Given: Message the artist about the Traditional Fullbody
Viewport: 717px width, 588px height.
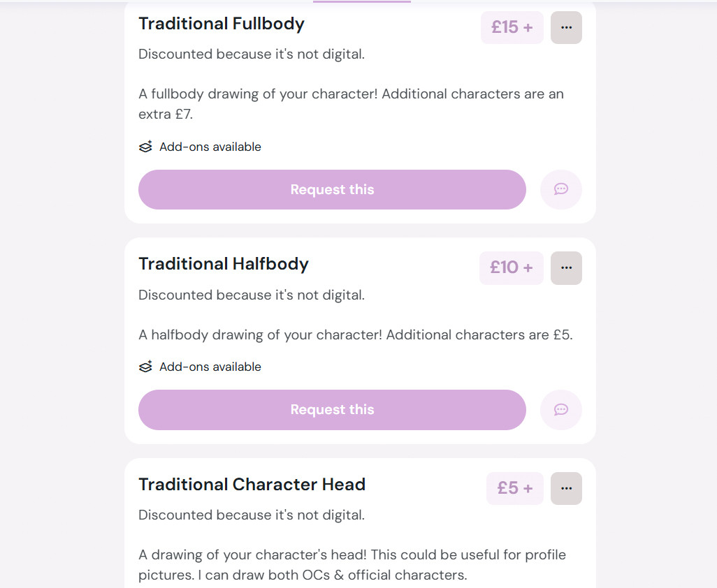Looking at the screenshot, I should [x=561, y=189].
